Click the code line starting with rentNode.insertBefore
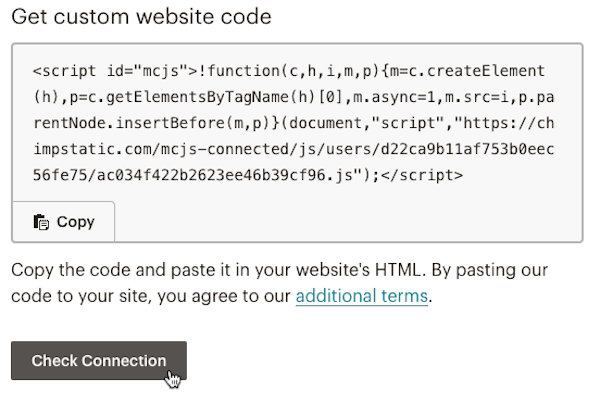This screenshot has height=403, width=600. 293,123
